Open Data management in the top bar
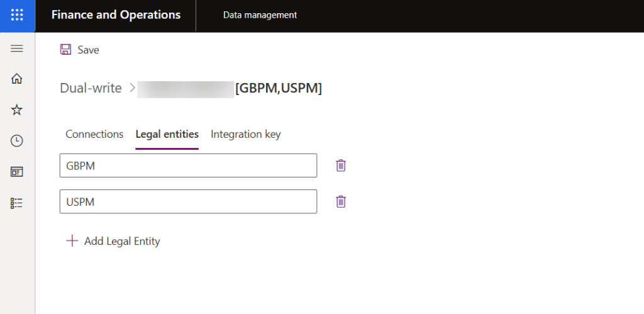The width and height of the screenshot is (644, 314). [x=260, y=15]
